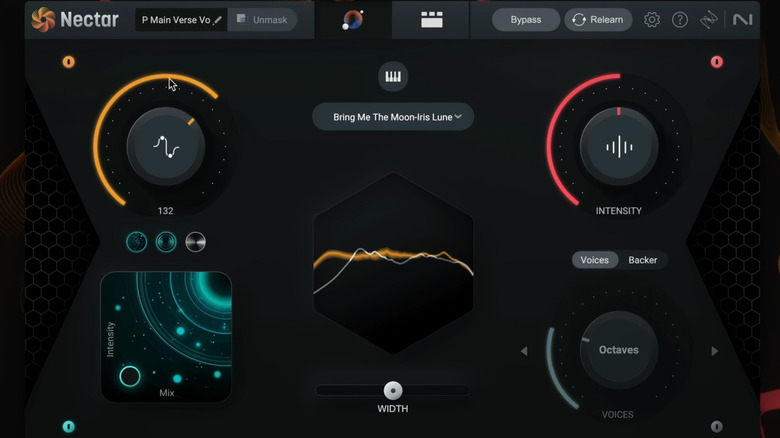The image size is (780, 438).
Task: Click the Unmask button
Action: tap(262, 20)
